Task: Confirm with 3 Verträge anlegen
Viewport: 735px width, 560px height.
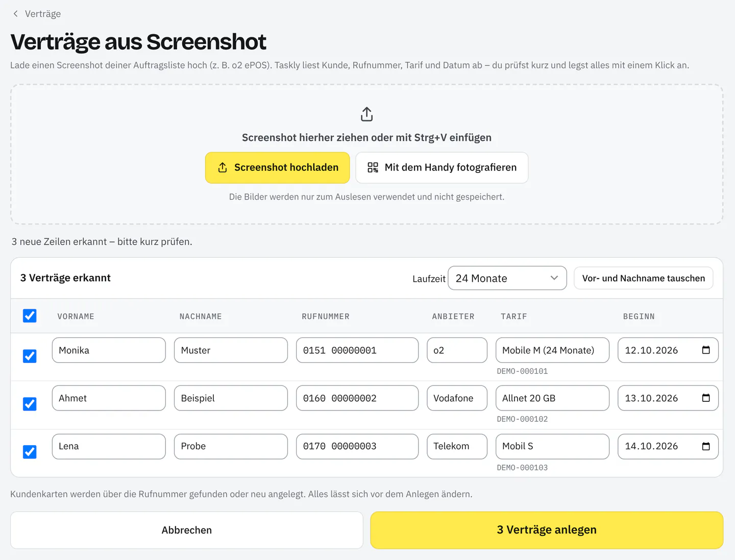Action: click(547, 530)
